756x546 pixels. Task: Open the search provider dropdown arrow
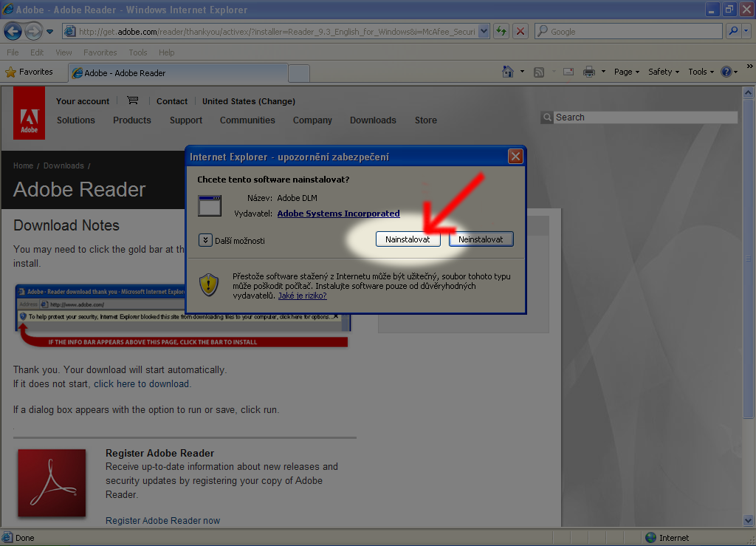(x=746, y=32)
